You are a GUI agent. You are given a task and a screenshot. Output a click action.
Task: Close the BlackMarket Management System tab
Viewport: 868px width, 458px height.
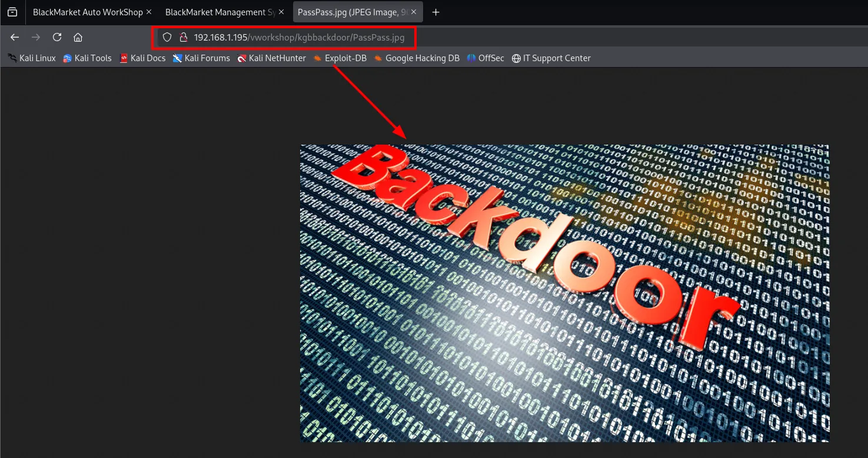(281, 12)
